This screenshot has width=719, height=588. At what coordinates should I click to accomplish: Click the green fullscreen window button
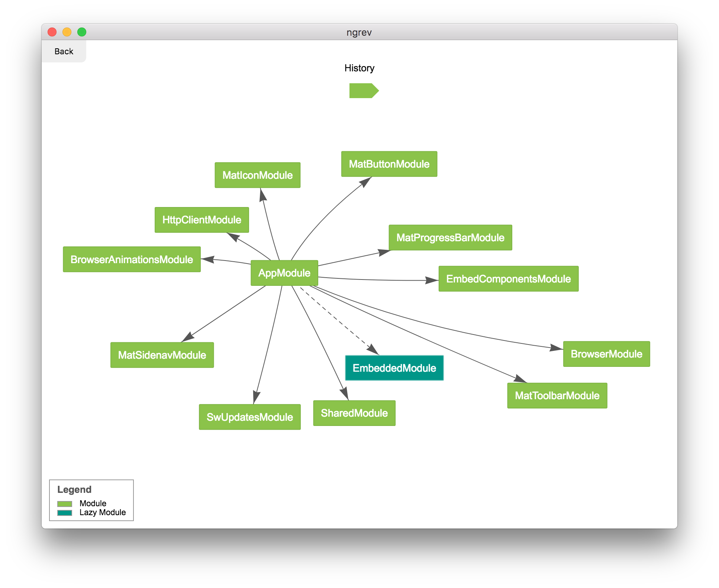tap(82, 32)
